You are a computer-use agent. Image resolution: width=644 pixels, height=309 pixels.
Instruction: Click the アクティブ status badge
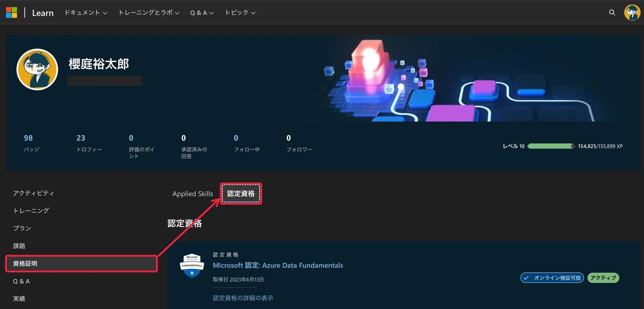tap(603, 278)
